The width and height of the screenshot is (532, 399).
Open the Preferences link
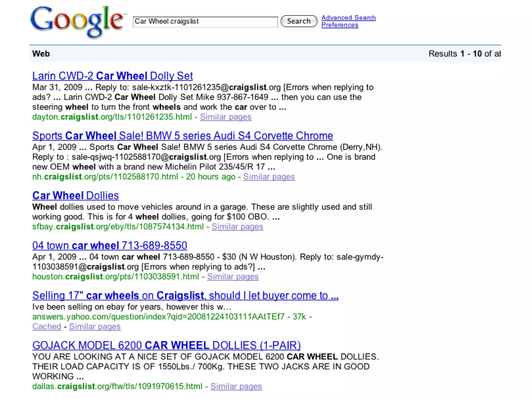(x=340, y=25)
